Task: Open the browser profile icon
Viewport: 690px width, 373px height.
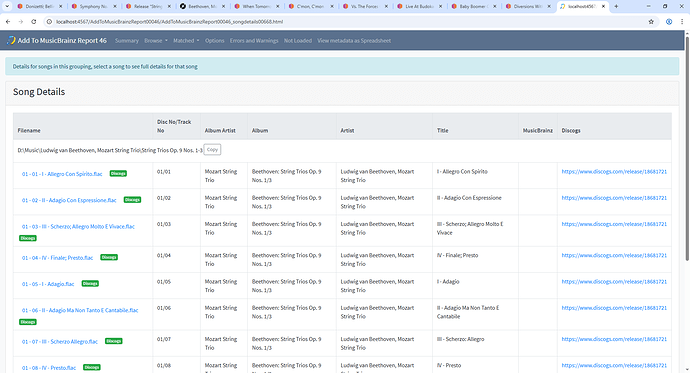Action: (x=669, y=22)
